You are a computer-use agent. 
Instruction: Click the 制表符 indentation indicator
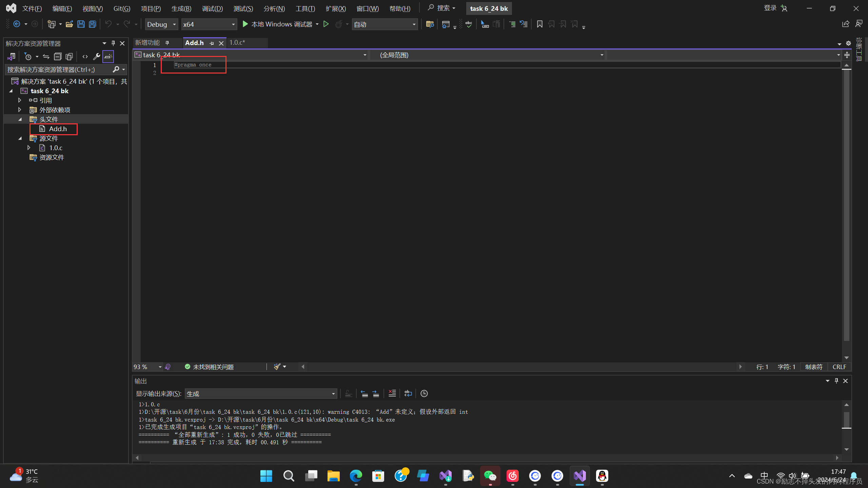814,367
